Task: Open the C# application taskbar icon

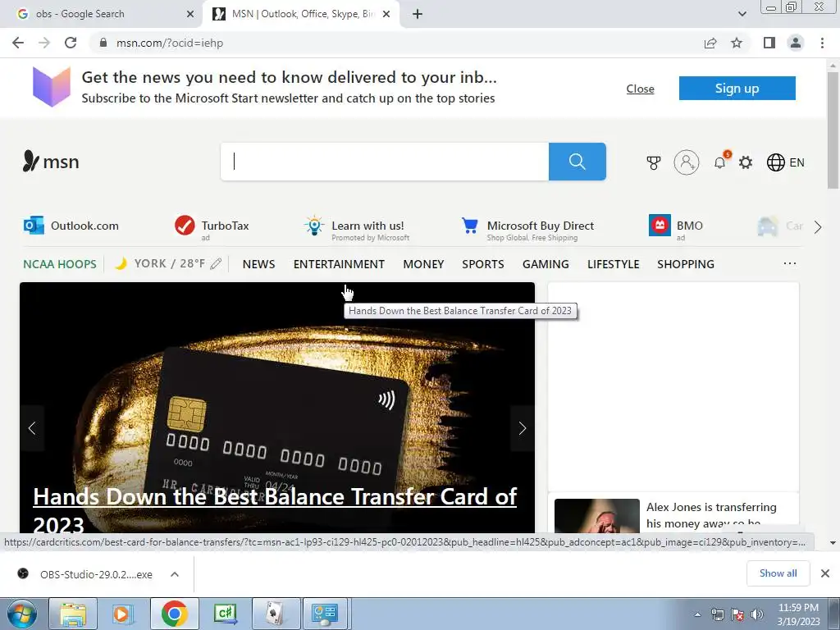Action: tap(225, 614)
